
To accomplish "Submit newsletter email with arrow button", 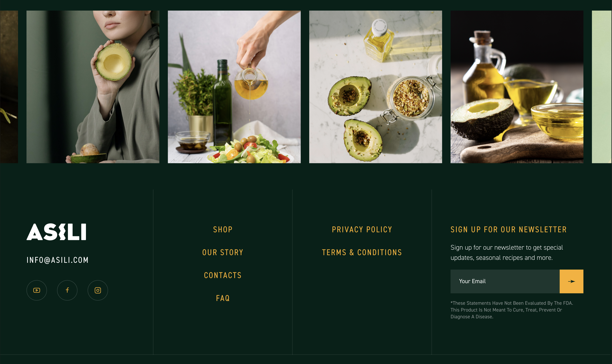I will (x=571, y=281).
